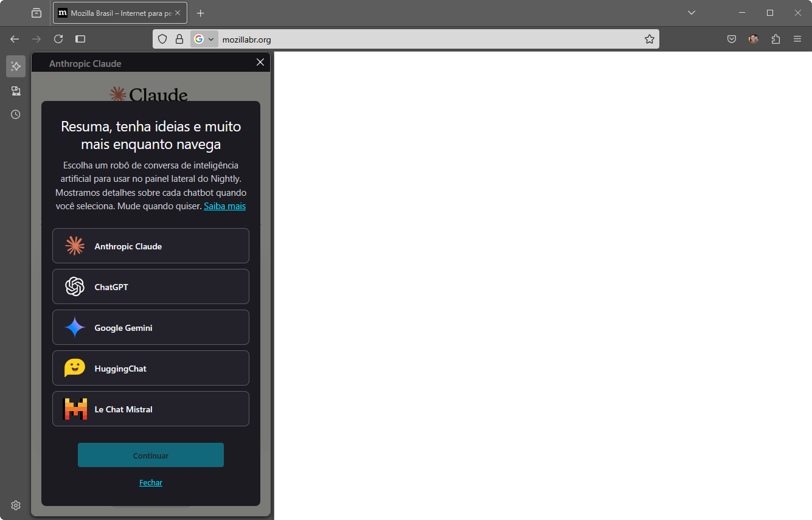The width and height of the screenshot is (812, 520).
Task: Minimize the browser window
Action: click(742, 13)
